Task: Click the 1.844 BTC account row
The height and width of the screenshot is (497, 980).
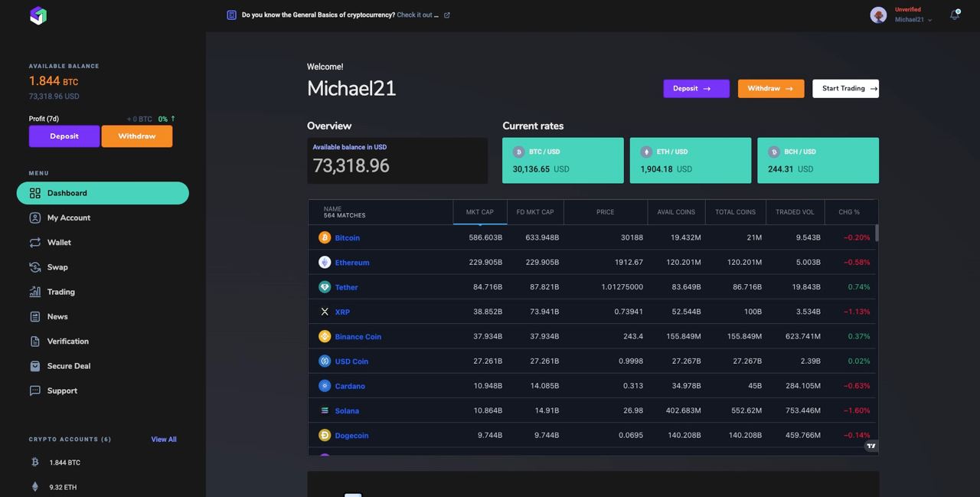Action: pos(103,463)
